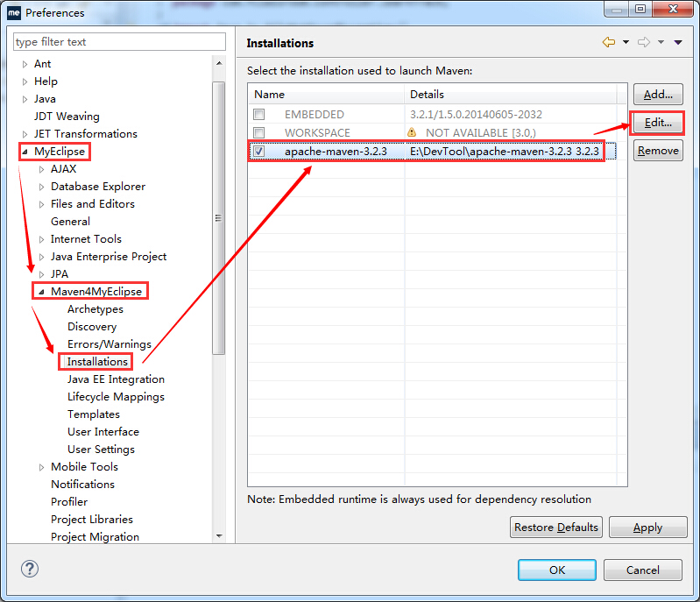The height and width of the screenshot is (602, 700).
Task: Confirm with the OK button
Action: (556, 570)
